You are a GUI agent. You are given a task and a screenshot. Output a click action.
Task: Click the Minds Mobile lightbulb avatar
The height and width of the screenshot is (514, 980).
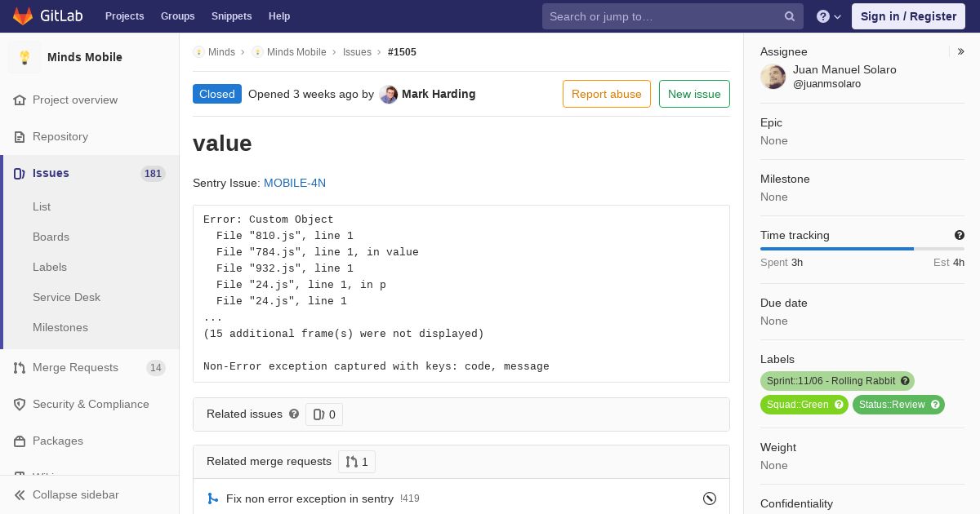[x=24, y=57]
